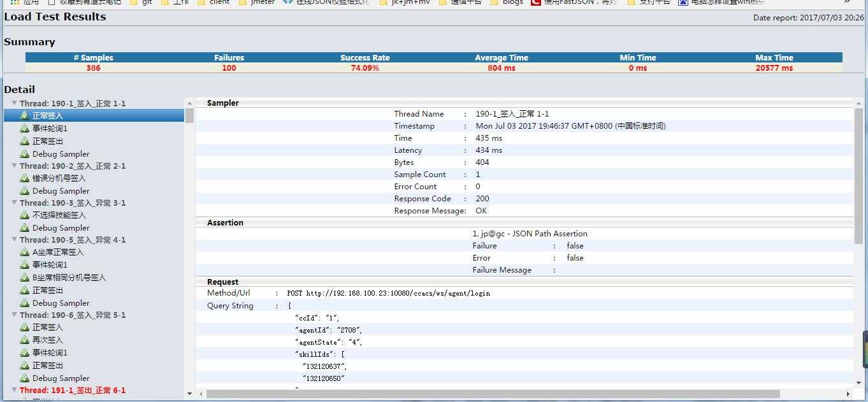Click the Response Message value OK
The width and height of the screenshot is (868, 402).
click(481, 211)
